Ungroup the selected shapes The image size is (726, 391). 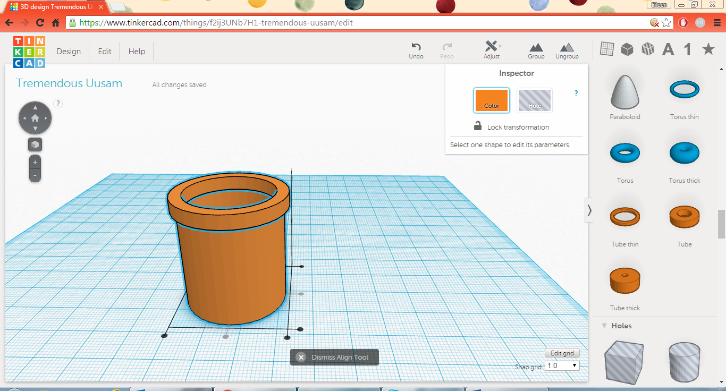coord(567,51)
